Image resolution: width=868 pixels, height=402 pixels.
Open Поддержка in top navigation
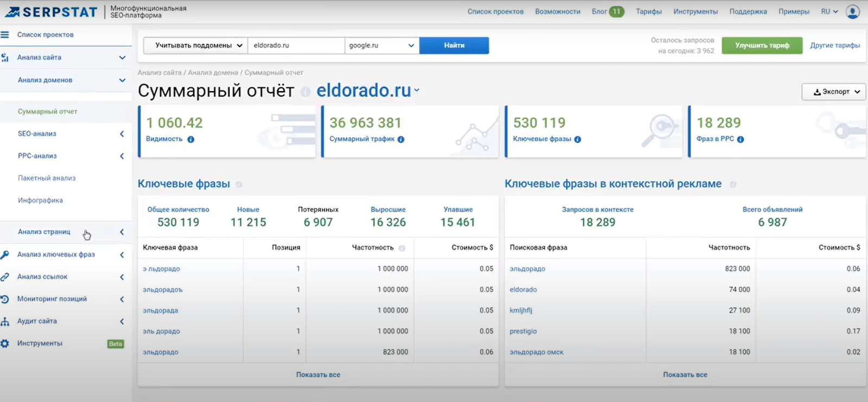(748, 11)
